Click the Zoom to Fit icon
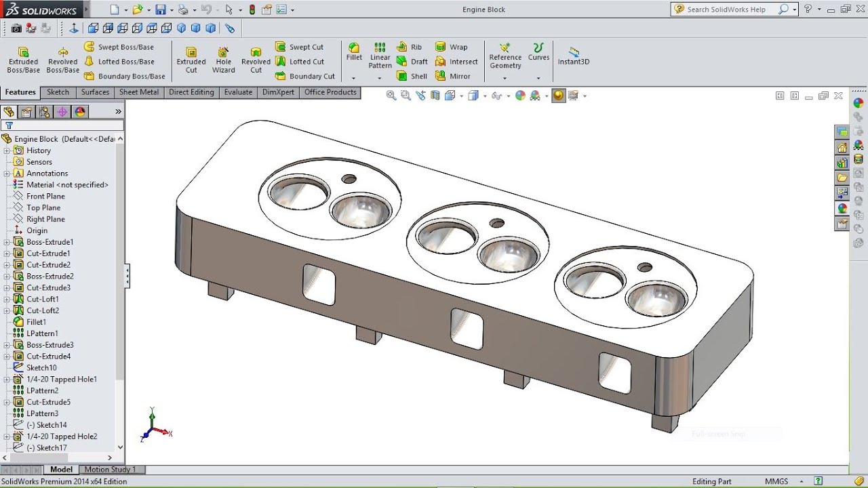868x488 pixels. [391, 96]
